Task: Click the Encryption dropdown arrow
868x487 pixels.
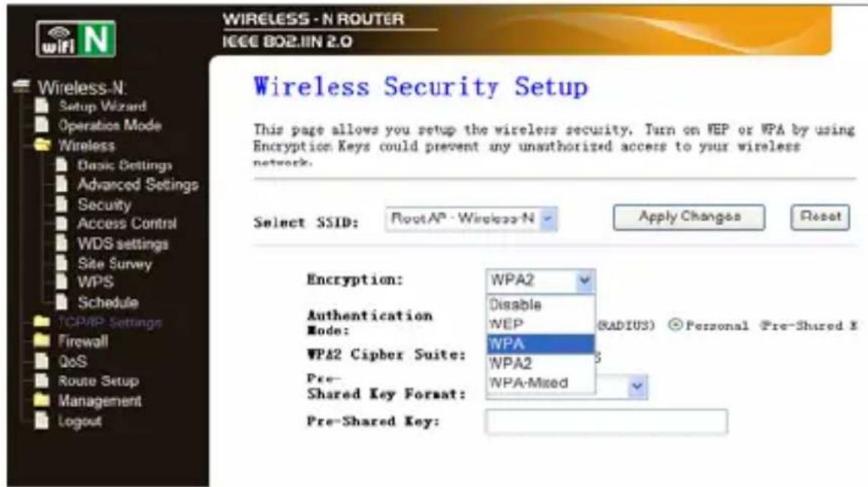Action: (x=585, y=281)
